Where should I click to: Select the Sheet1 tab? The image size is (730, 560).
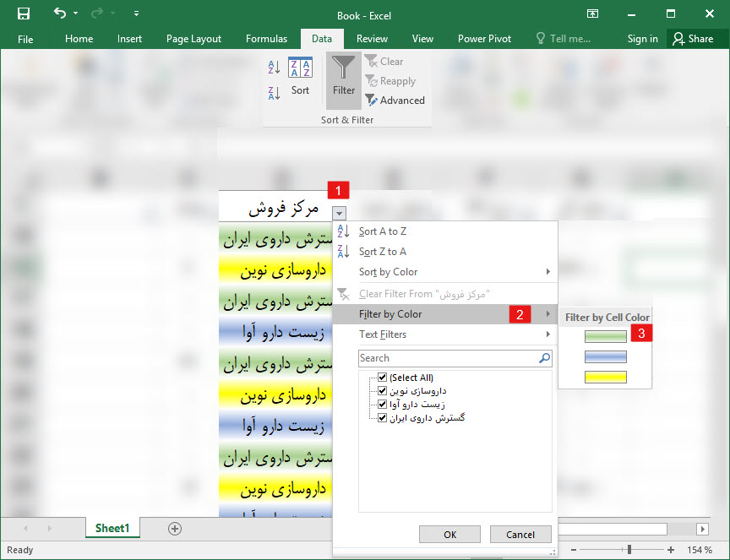pyautogui.click(x=112, y=528)
